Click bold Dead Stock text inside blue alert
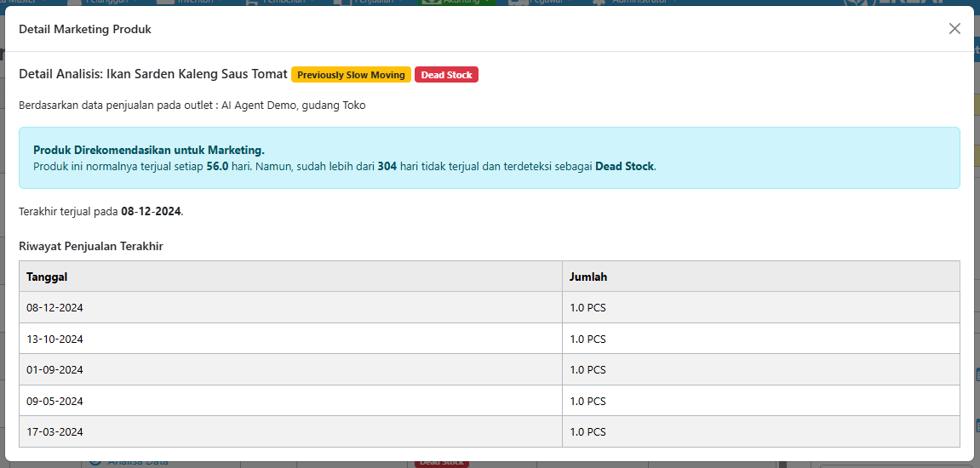This screenshot has height=468, width=980. tap(624, 166)
